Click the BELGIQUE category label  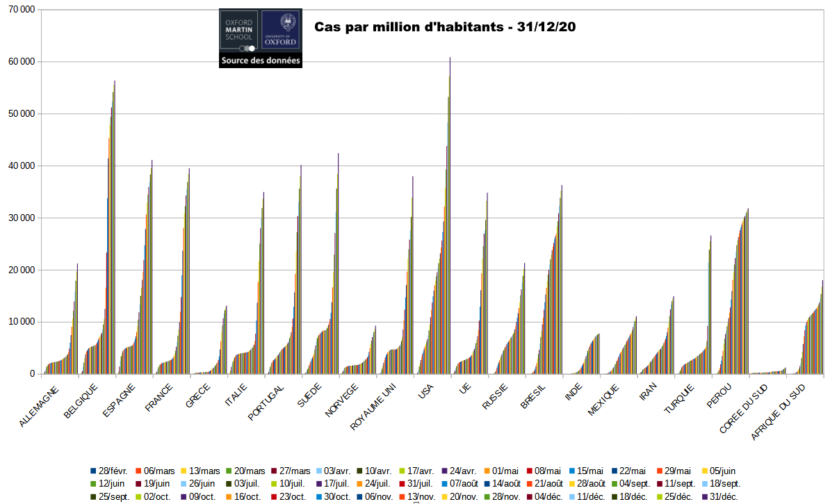point(81,402)
